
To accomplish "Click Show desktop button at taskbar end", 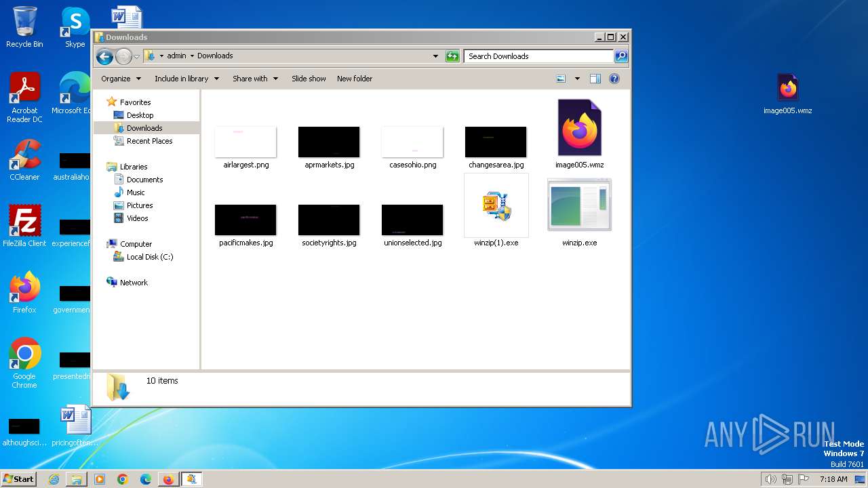I will 860,479.
